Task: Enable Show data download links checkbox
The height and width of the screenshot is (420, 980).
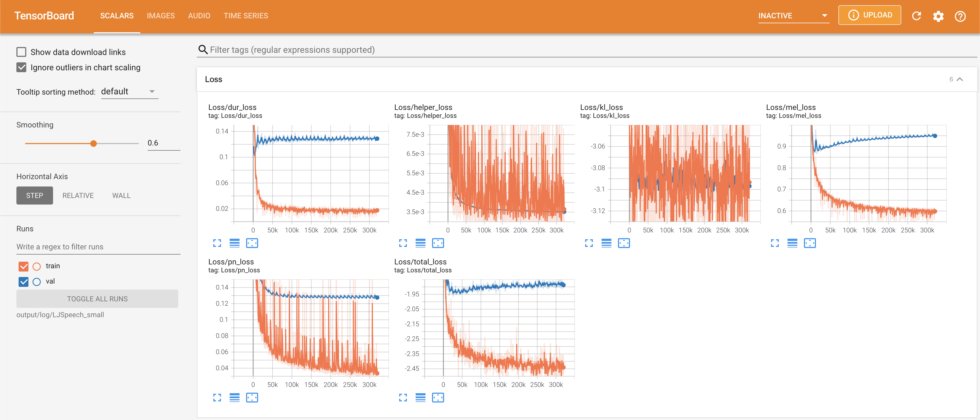Action: pos(21,52)
